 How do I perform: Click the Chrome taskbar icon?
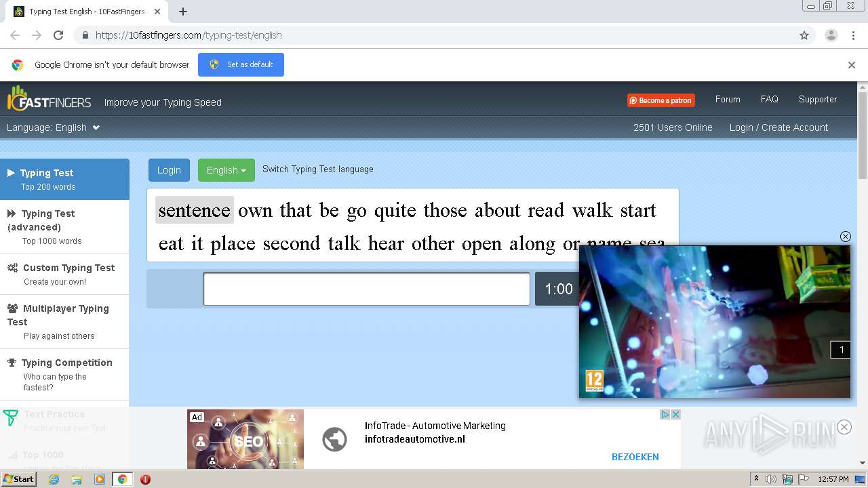(122, 479)
